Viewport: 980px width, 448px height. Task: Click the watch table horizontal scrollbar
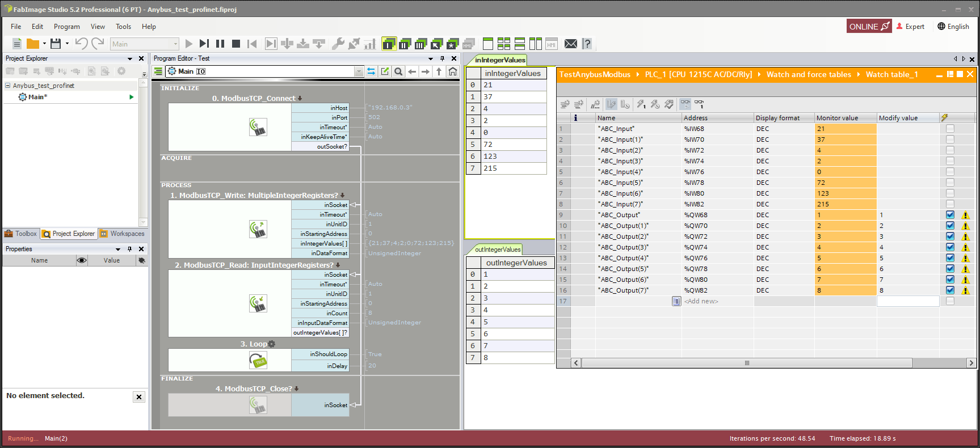click(x=747, y=363)
